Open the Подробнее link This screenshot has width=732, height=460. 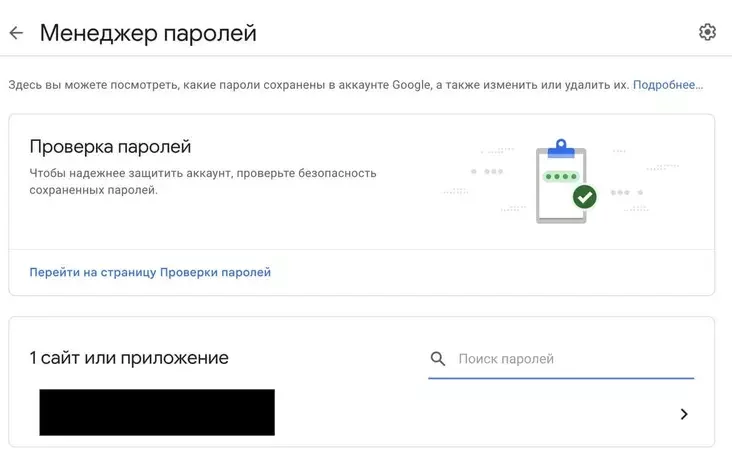[668, 85]
